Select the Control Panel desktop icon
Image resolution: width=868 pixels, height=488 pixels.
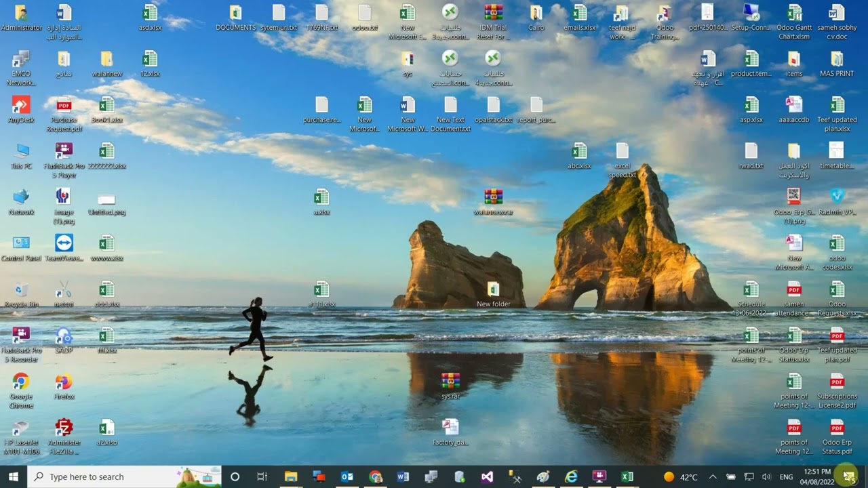tap(21, 248)
